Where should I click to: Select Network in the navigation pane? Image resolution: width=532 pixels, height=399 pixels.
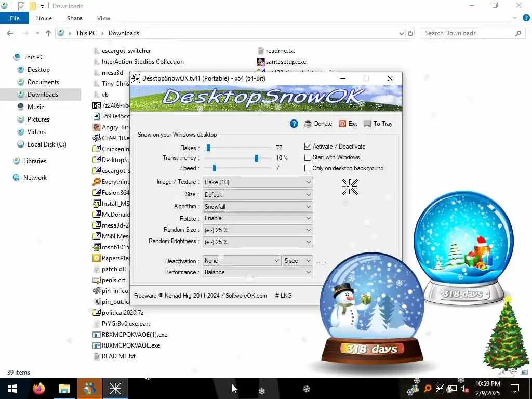pyautogui.click(x=35, y=178)
